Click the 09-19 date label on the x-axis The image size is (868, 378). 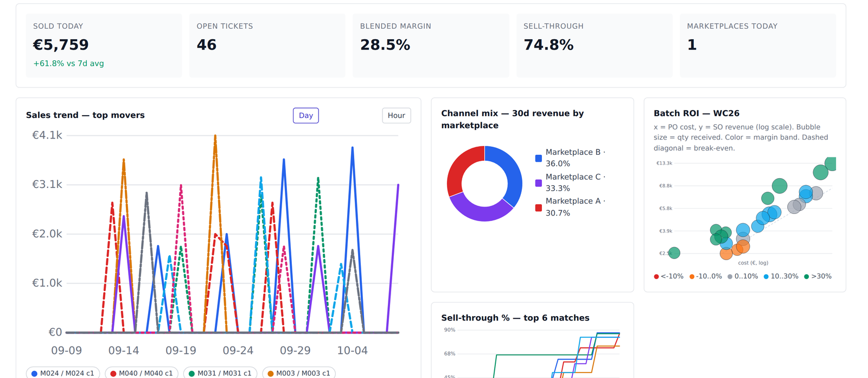point(181,351)
